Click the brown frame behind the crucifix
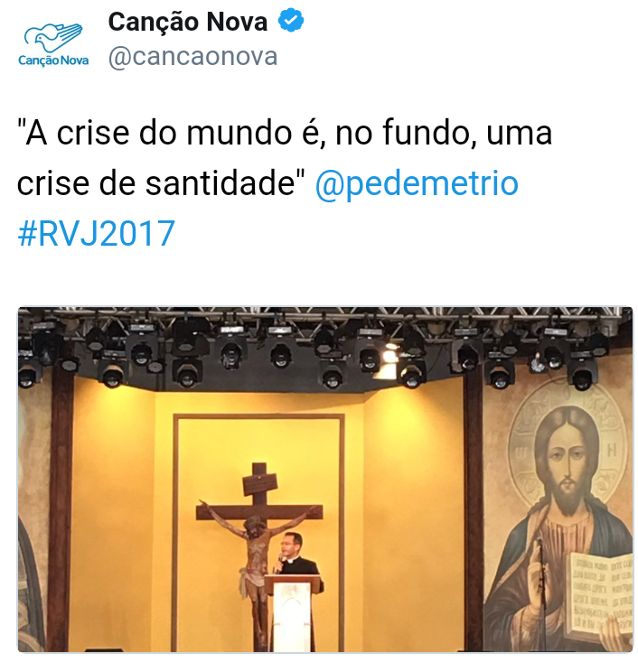 (259, 532)
